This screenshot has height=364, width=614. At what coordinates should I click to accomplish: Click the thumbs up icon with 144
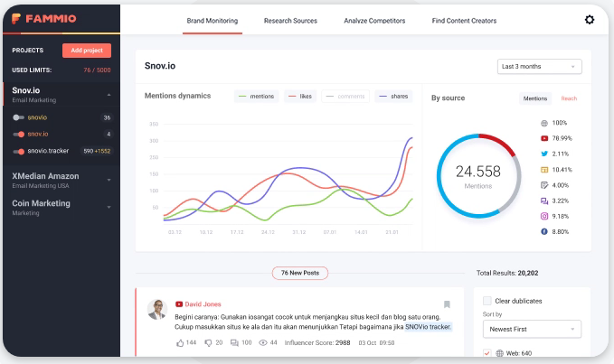(180, 343)
